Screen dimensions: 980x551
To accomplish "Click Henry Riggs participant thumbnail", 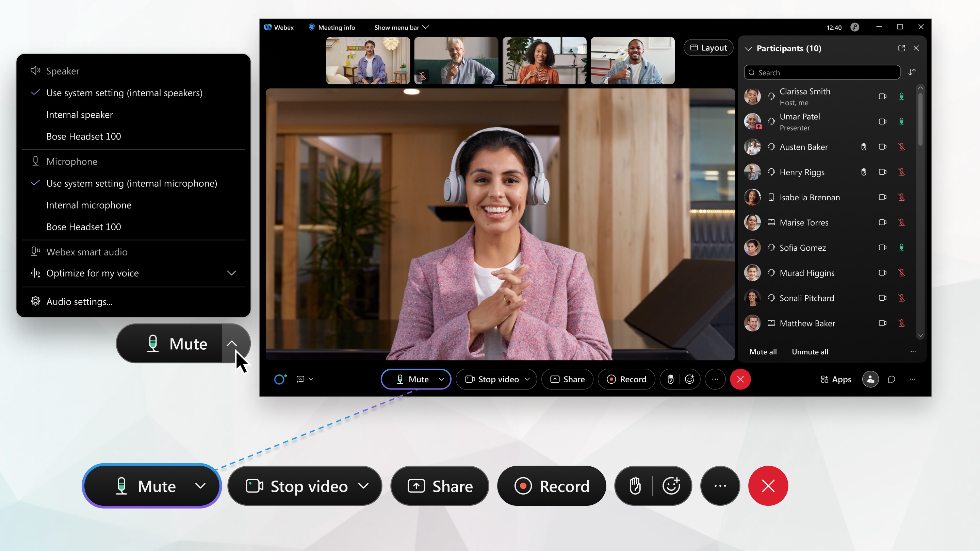I will pos(754,171).
